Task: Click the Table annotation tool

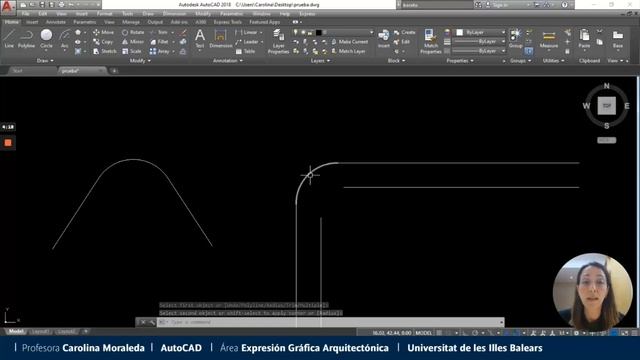Action: click(x=245, y=51)
